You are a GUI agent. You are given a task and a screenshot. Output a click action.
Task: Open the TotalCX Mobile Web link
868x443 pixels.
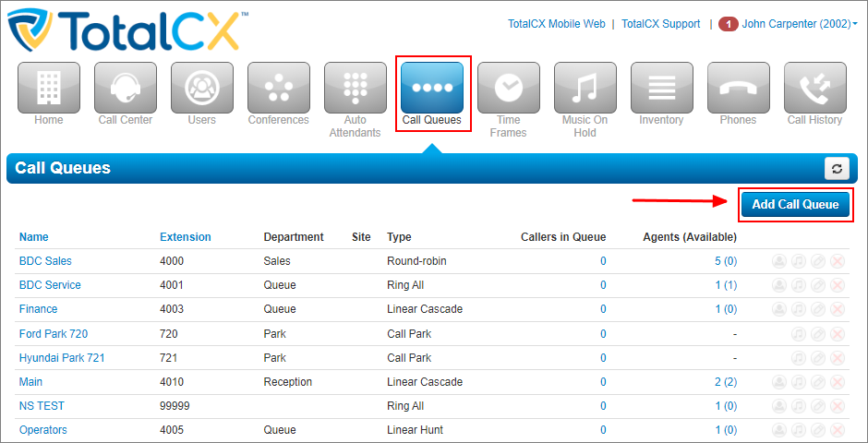556,24
